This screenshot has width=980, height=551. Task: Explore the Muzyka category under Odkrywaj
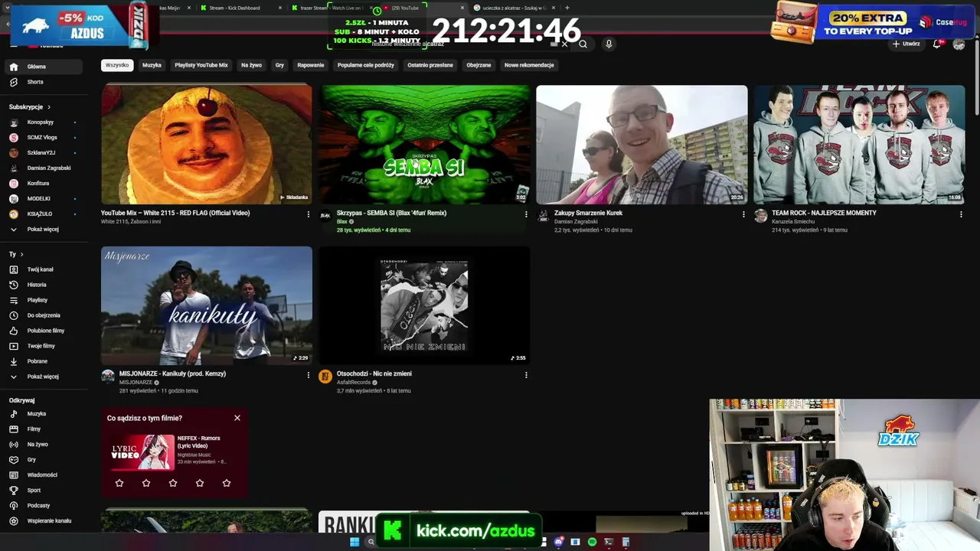[44, 414]
